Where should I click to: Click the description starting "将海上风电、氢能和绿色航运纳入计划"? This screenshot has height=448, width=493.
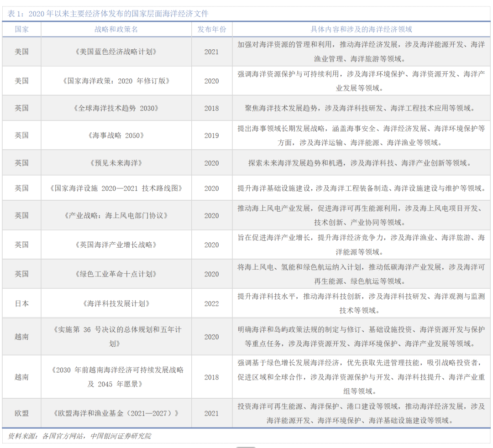tap(361, 274)
